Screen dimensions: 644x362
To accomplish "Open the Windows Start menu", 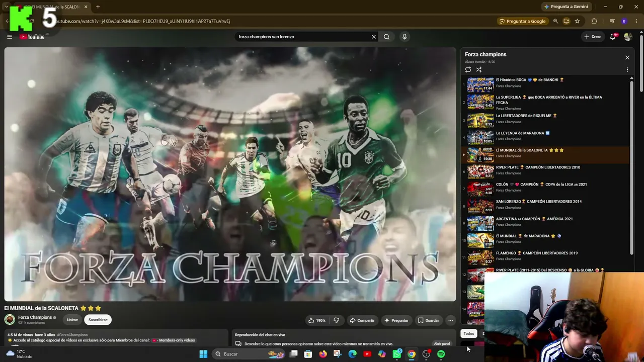I will point(203,354).
